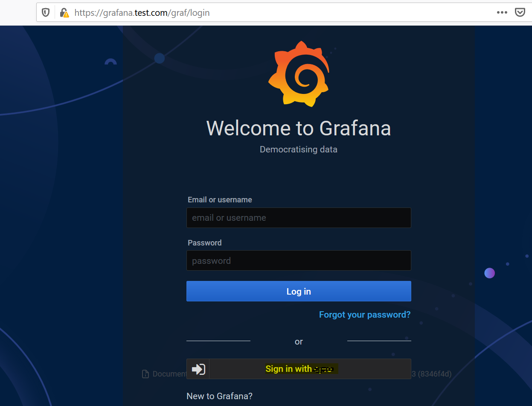
Task: Click the warning padlock in address bar
Action: [63, 12]
